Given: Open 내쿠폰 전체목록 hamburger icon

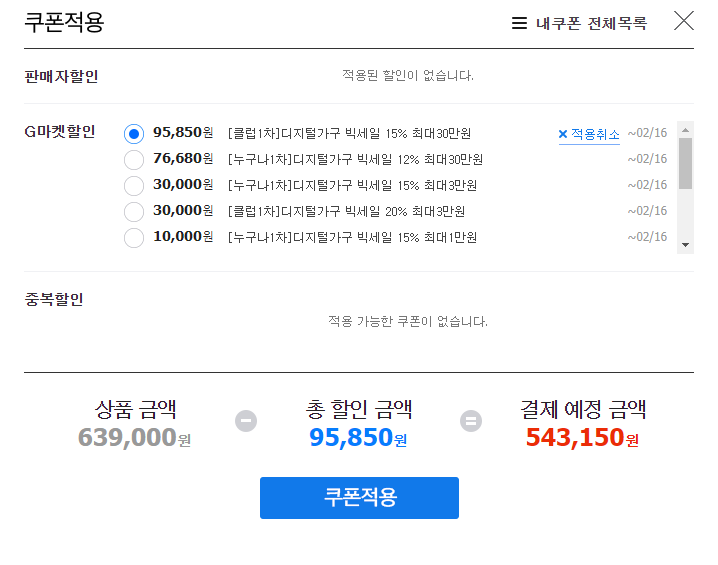Looking at the screenshot, I should (519, 23).
